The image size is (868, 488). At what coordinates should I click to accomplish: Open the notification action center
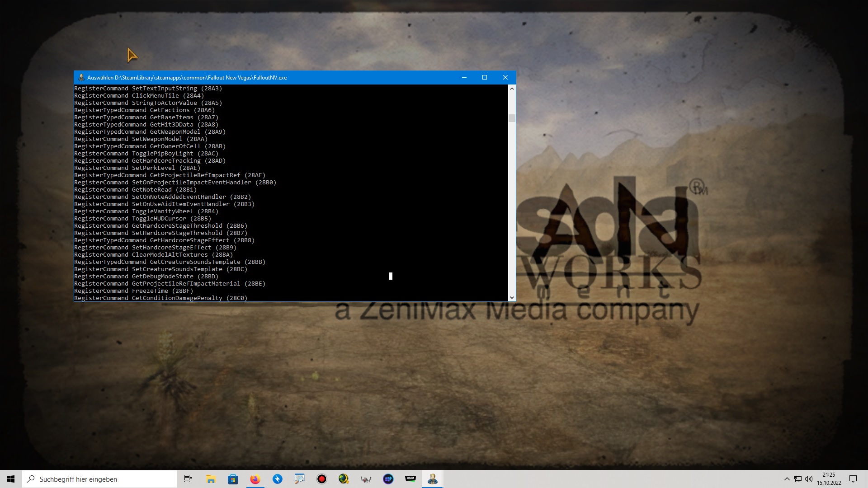[x=853, y=479]
